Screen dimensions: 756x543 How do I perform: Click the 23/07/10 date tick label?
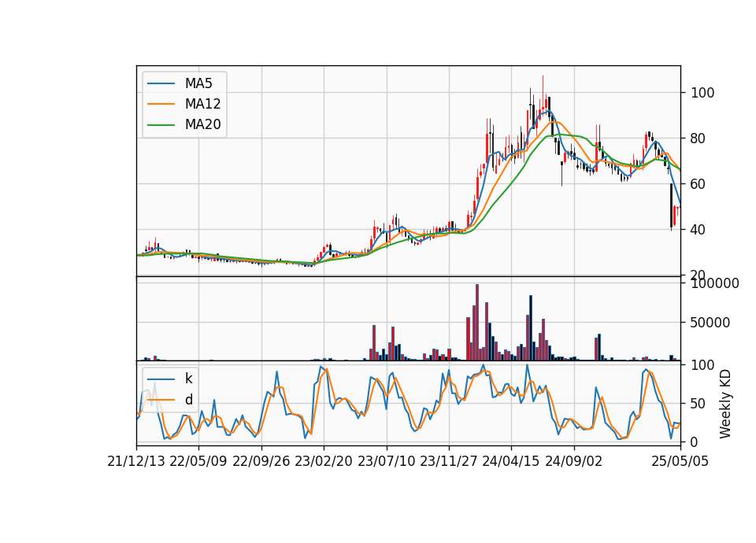386,462
